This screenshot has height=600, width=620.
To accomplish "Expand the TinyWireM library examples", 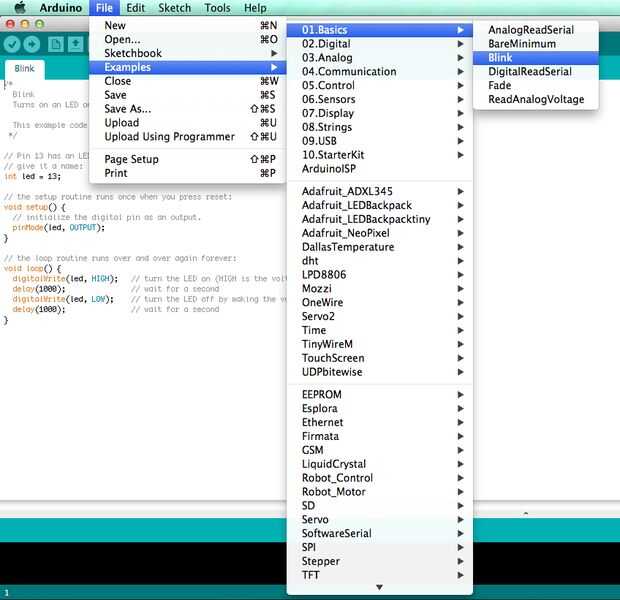I will 379,344.
